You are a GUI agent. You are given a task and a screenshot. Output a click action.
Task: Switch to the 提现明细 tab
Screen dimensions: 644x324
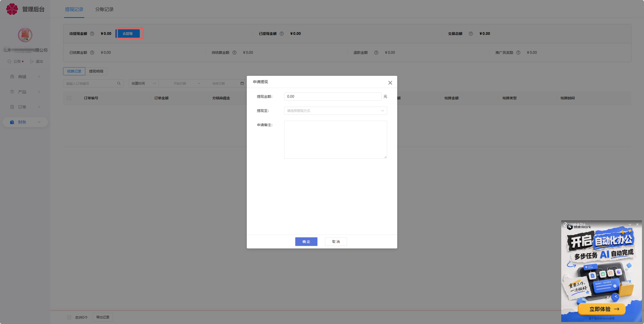coord(96,71)
